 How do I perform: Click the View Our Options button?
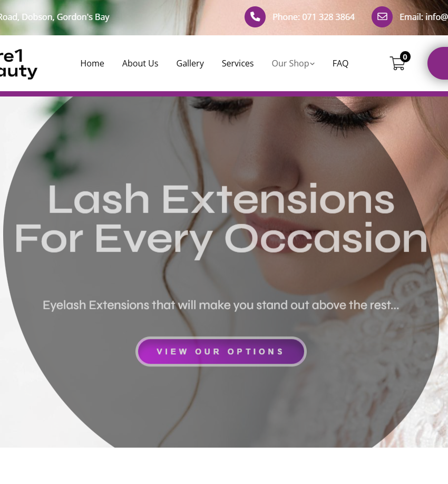pyautogui.click(x=221, y=351)
